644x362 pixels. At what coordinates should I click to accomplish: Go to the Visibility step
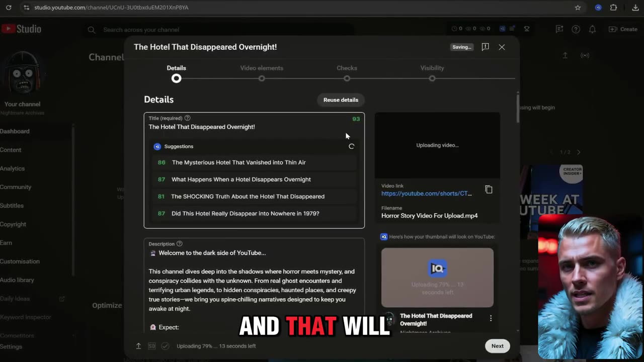pyautogui.click(x=432, y=73)
